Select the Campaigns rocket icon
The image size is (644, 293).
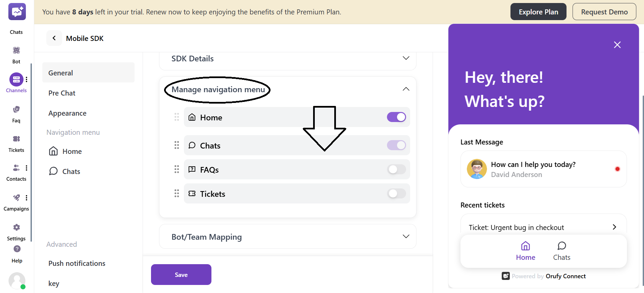(x=16, y=198)
